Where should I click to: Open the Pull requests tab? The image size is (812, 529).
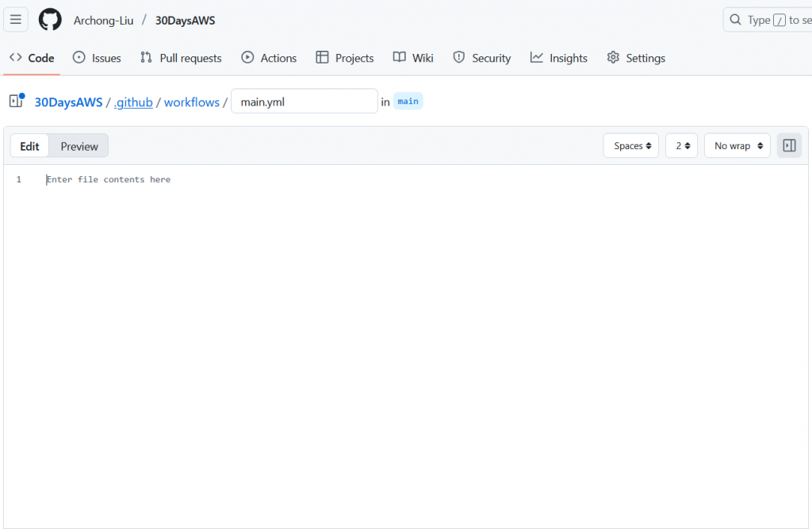[182, 58]
